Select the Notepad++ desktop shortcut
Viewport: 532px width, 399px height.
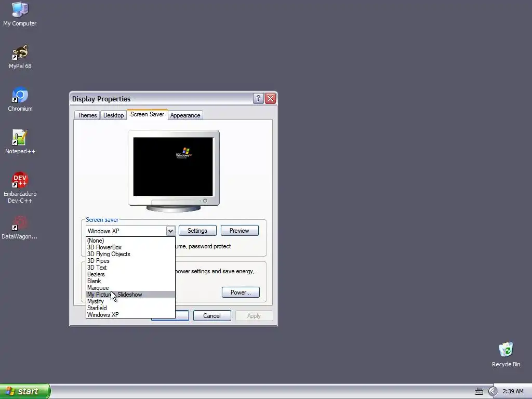pyautogui.click(x=20, y=142)
